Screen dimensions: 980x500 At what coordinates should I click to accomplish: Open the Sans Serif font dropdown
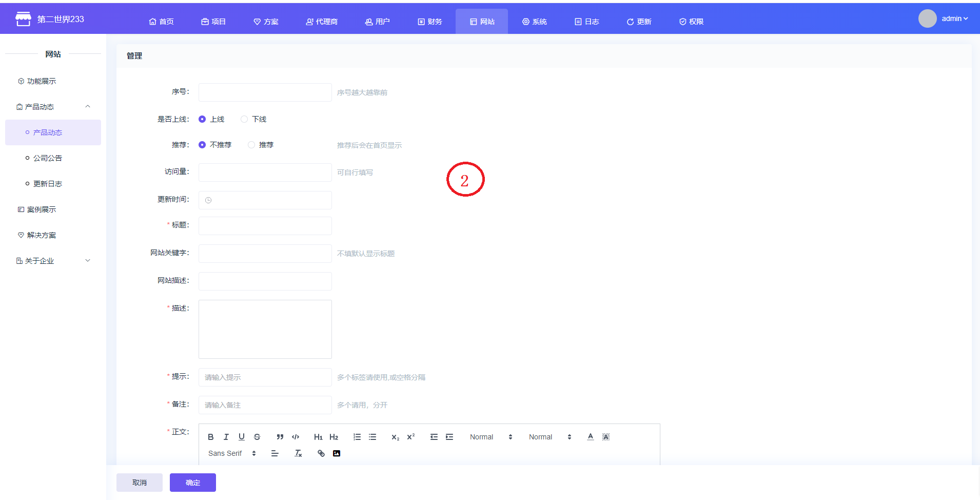[x=231, y=453]
